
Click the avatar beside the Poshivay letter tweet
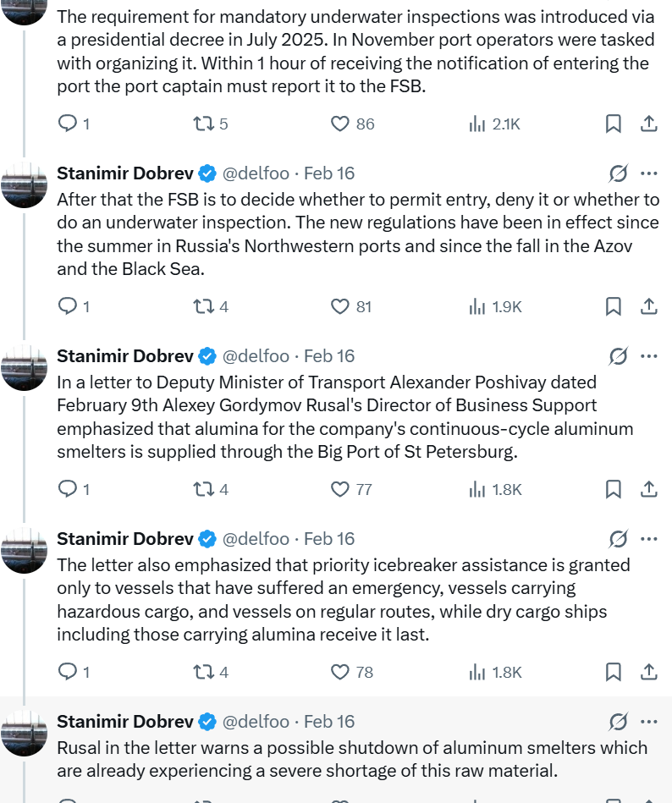point(24,368)
